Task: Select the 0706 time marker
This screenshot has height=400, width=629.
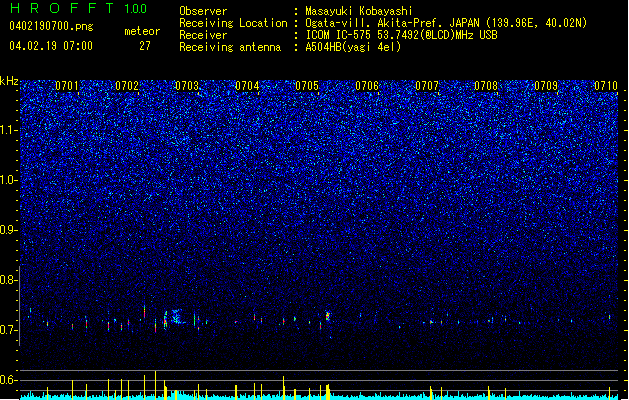Action: pos(367,86)
